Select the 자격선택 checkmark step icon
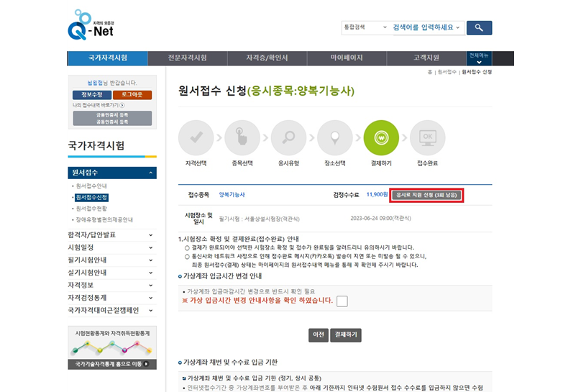 [196, 138]
